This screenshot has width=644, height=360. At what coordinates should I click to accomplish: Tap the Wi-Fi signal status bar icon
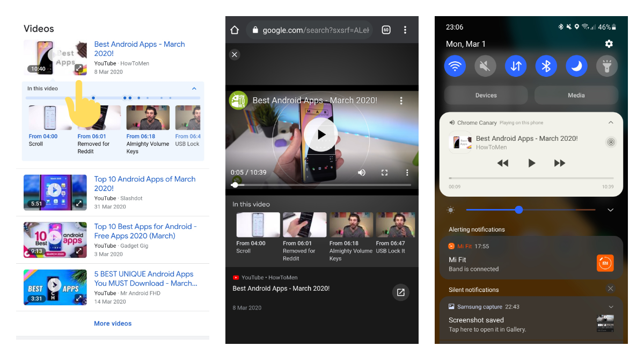[586, 27]
